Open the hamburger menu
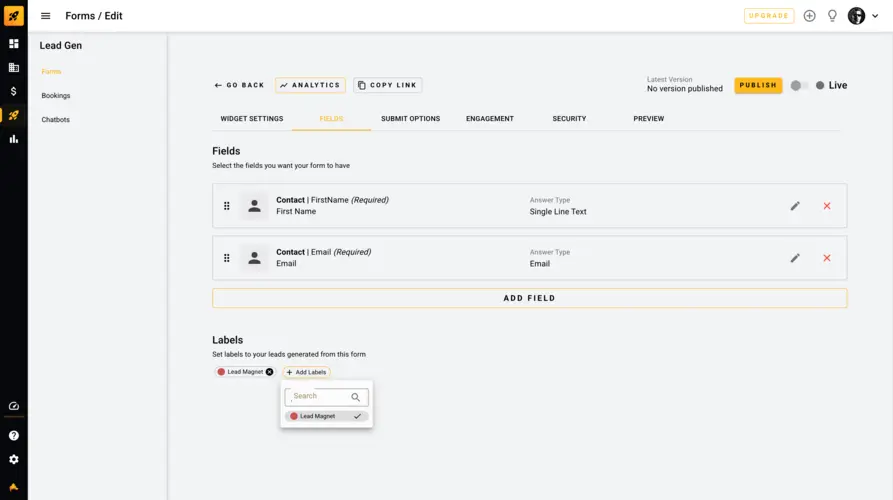 point(46,16)
